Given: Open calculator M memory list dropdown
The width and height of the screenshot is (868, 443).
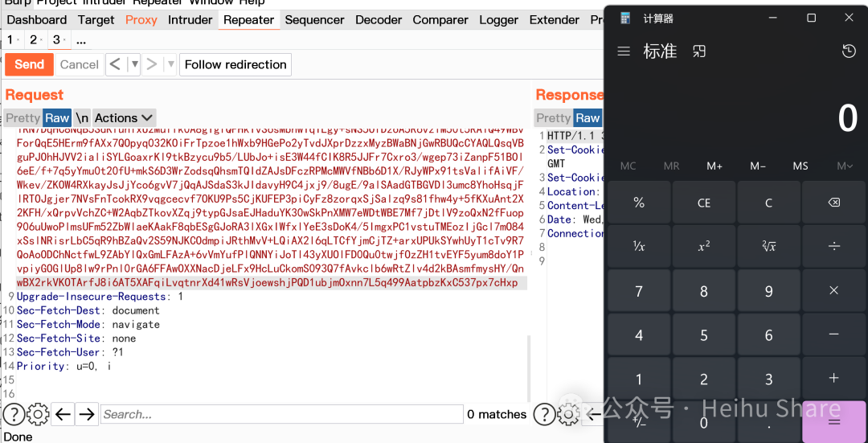Looking at the screenshot, I should (x=845, y=166).
